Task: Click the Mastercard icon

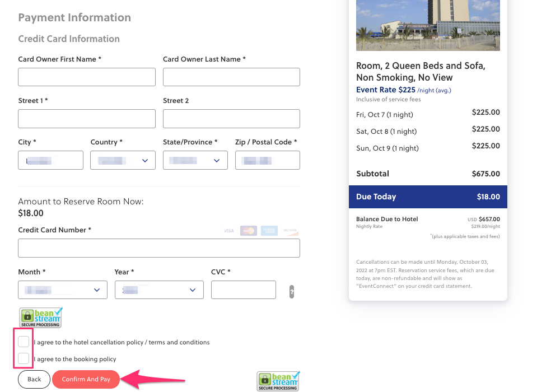Action: (x=249, y=230)
